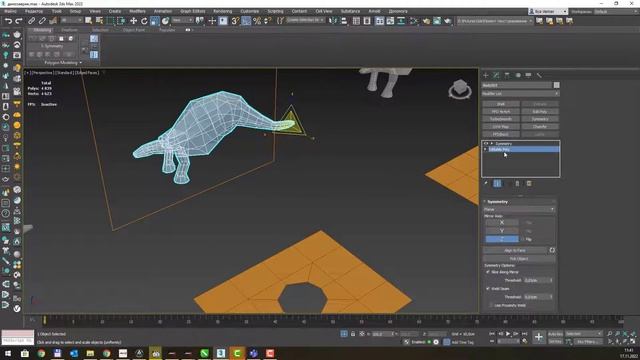Open the Modifier List dropdown
Screen dimensions: 640x360
coord(520,93)
